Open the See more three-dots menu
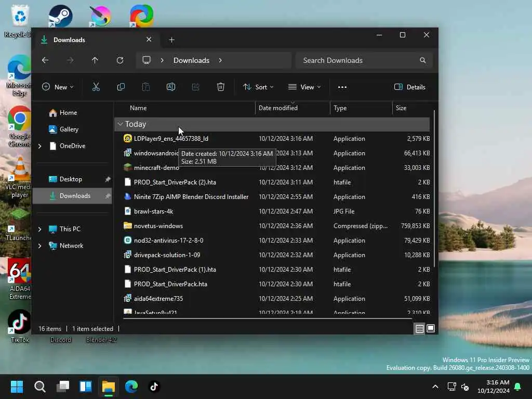 point(342,87)
